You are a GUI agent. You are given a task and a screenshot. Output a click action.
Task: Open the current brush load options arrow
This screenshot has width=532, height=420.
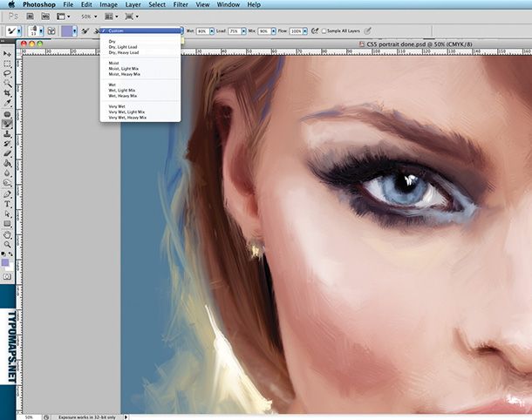75,31
